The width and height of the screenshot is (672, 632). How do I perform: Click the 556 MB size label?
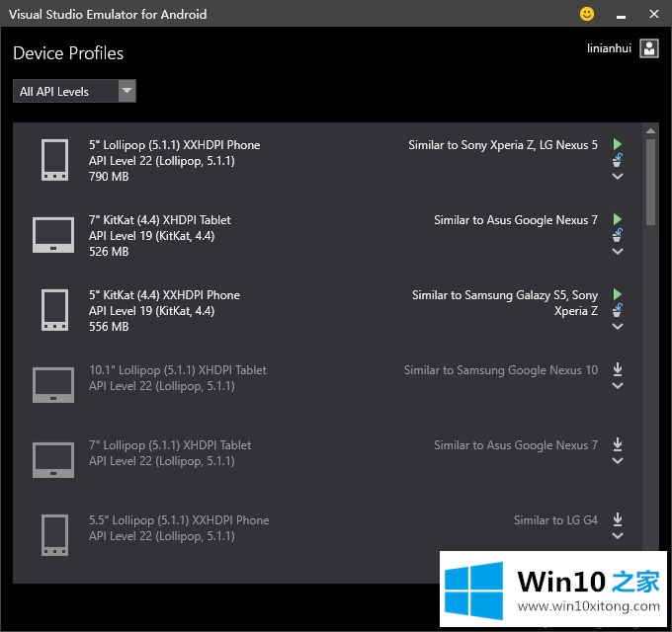109,327
